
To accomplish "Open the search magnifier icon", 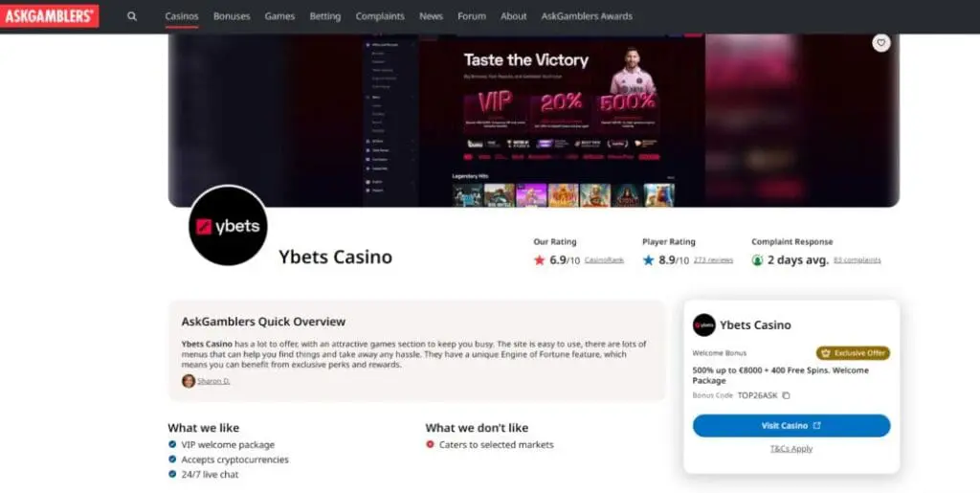I will click(132, 16).
